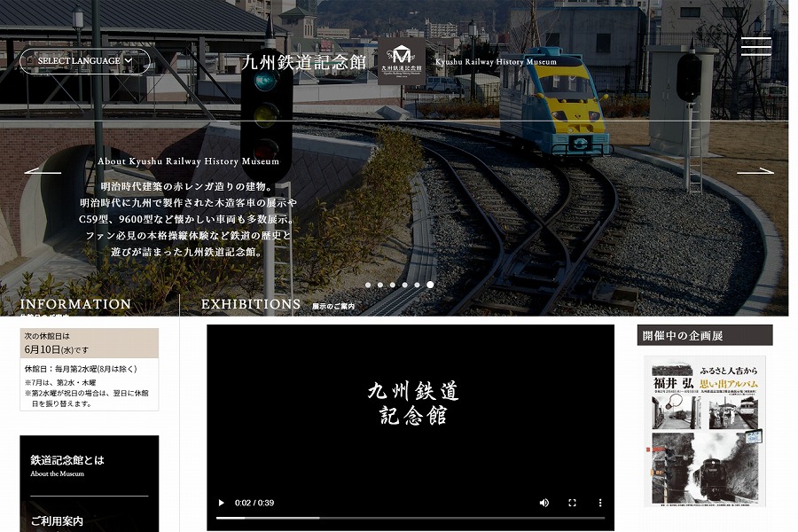Enter fullscreen mode on the video
This screenshot has height=532, width=798.
tap(572, 503)
